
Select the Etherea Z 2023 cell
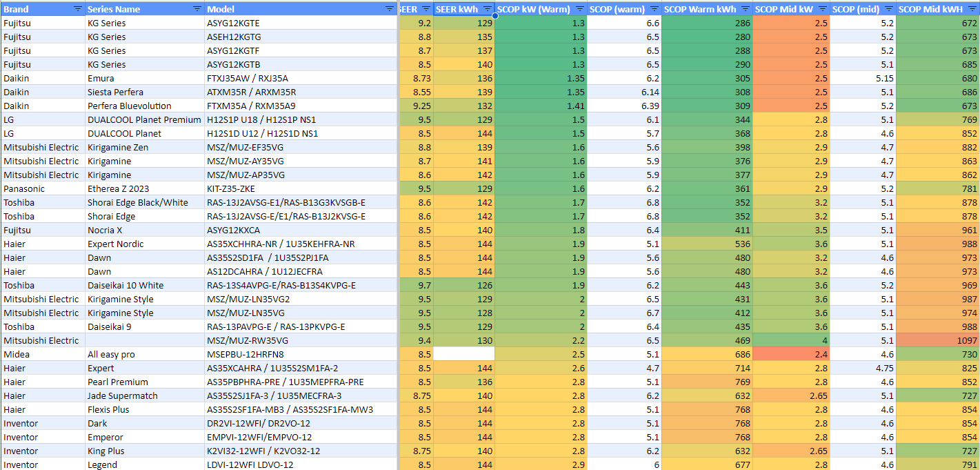(145, 188)
